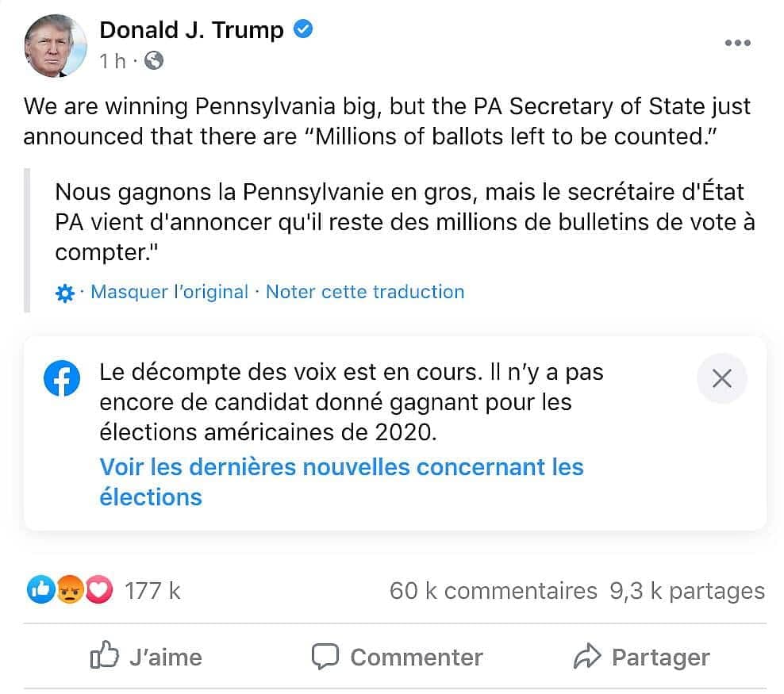Image resolution: width=784 pixels, height=694 pixels.
Task: Click the angry reaction emoji icon
Action: tap(70, 590)
